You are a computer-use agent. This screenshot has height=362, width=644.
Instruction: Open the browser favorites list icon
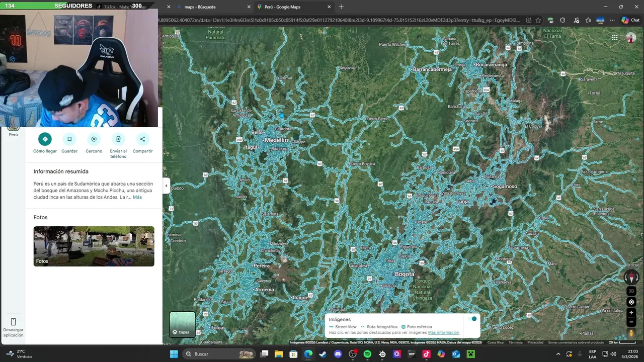pyautogui.click(x=588, y=20)
